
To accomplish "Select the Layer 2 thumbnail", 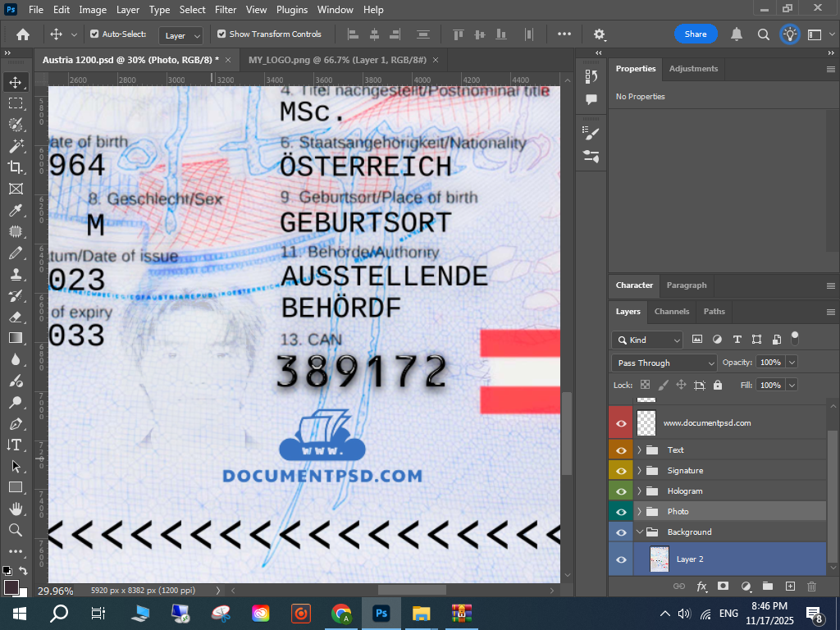I will (659, 559).
